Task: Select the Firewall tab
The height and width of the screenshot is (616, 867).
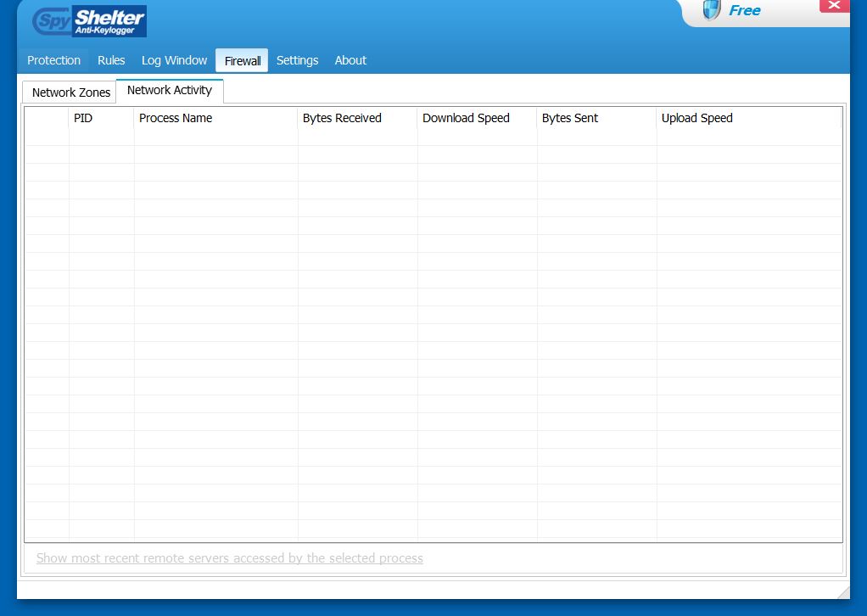Action: point(242,61)
